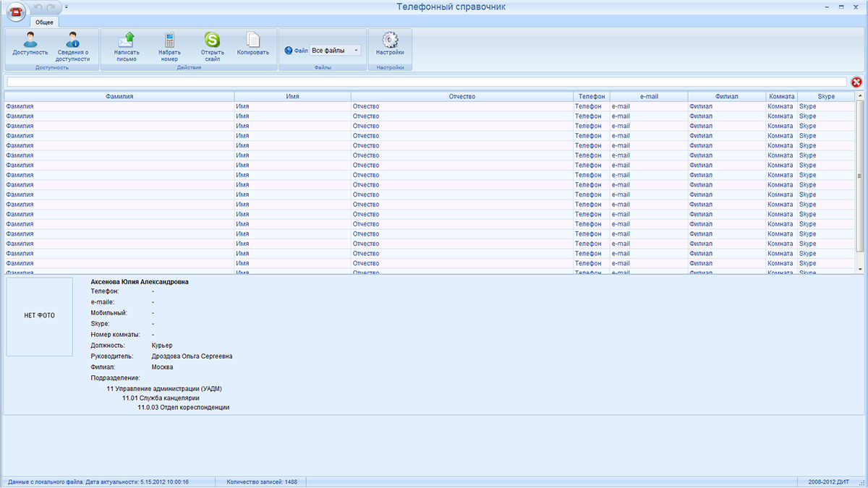Image resolution: width=868 pixels, height=488 pixels.
Task: Click the Мобильный label
Action: pos(109,312)
